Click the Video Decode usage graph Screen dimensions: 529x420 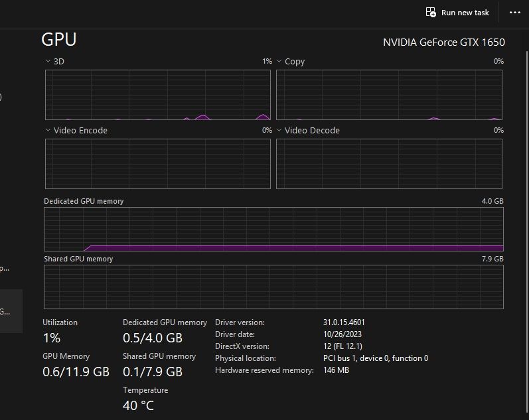click(x=389, y=164)
